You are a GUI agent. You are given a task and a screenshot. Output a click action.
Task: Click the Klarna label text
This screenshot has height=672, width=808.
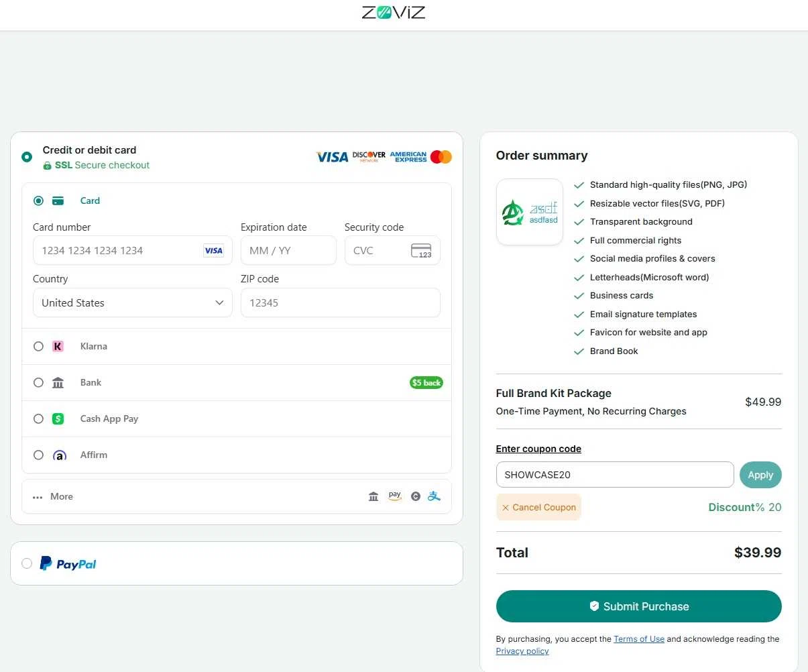click(x=94, y=347)
